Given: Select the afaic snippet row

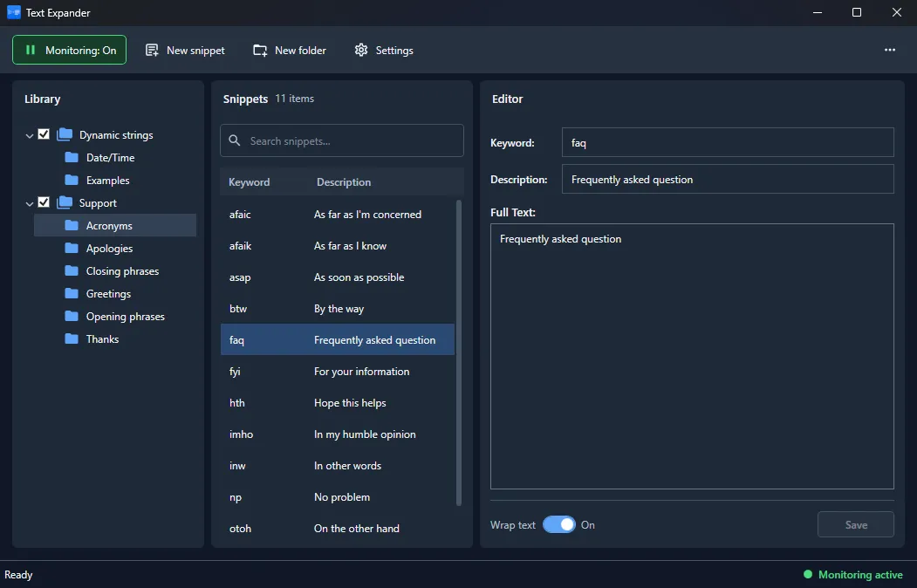Looking at the screenshot, I should pyautogui.click(x=338, y=214).
